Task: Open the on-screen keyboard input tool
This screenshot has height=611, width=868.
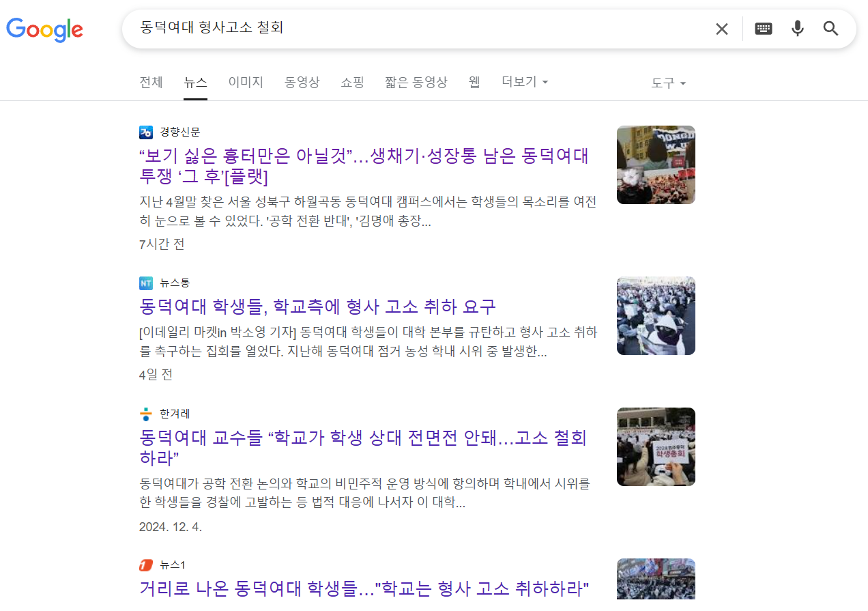Action: pos(764,29)
